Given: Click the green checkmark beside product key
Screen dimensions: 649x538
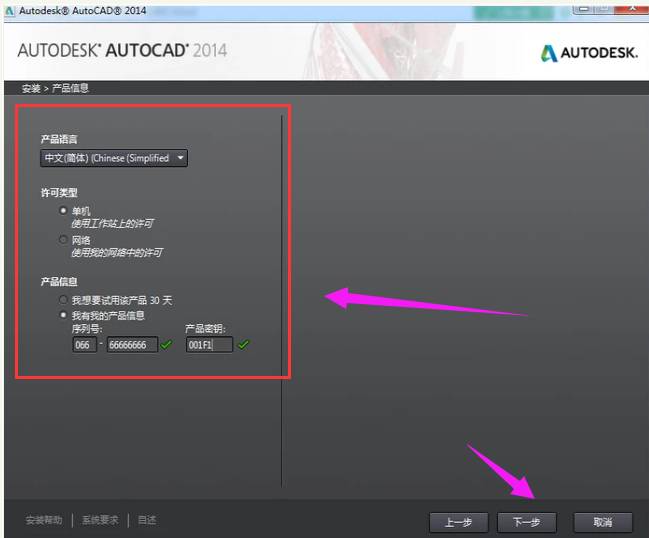Looking at the screenshot, I should point(243,345).
